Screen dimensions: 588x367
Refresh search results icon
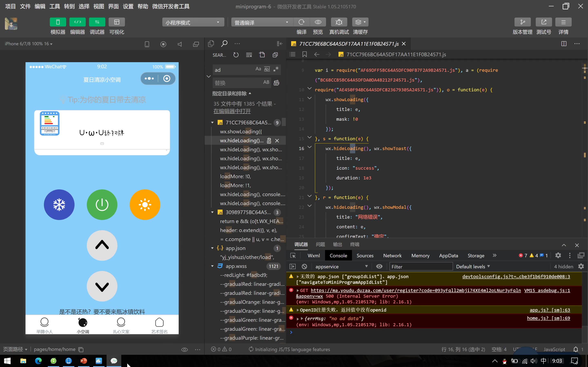point(236,55)
